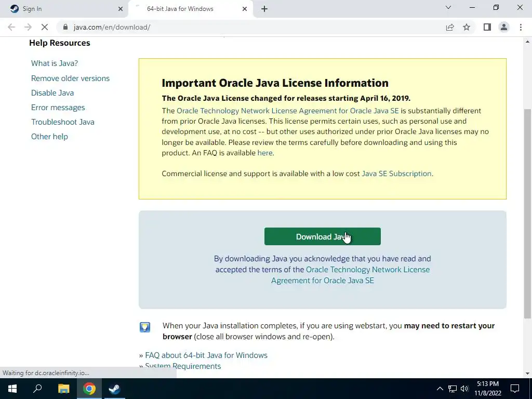Open Disable Java help link

52,93
